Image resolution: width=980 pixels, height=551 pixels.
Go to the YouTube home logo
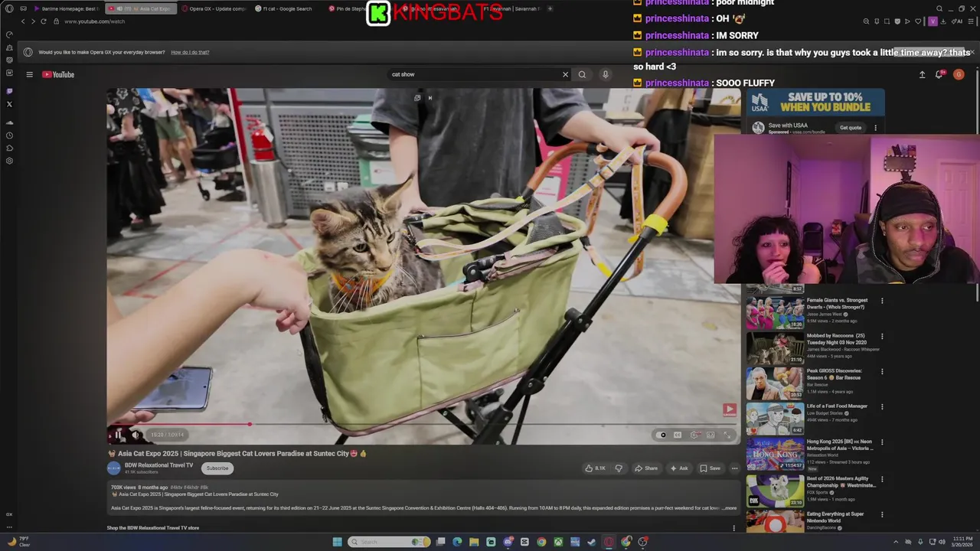[x=58, y=74]
